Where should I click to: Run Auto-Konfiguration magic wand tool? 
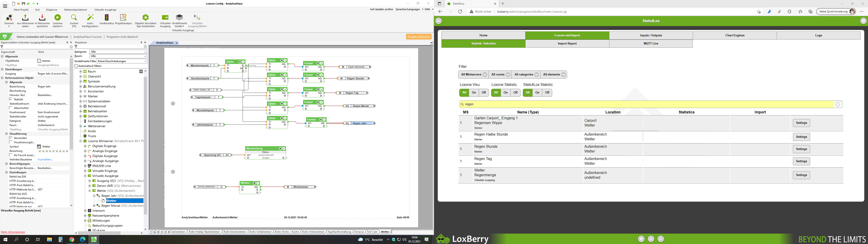(x=90, y=17)
